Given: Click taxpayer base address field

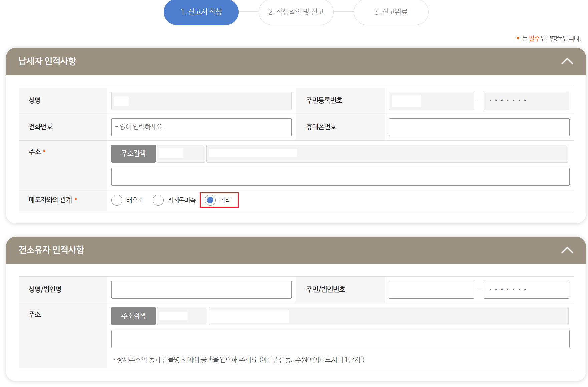Looking at the screenshot, I should point(387,154).
